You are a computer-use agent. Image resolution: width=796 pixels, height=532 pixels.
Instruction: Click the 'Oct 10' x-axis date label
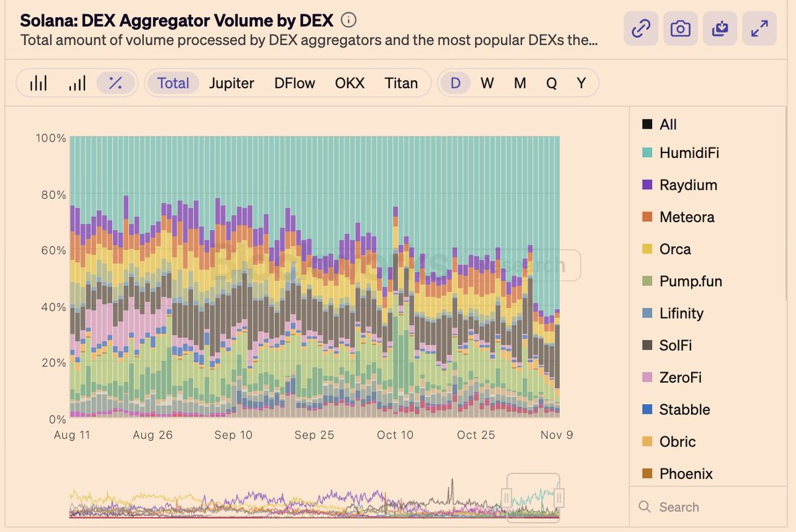395,435
